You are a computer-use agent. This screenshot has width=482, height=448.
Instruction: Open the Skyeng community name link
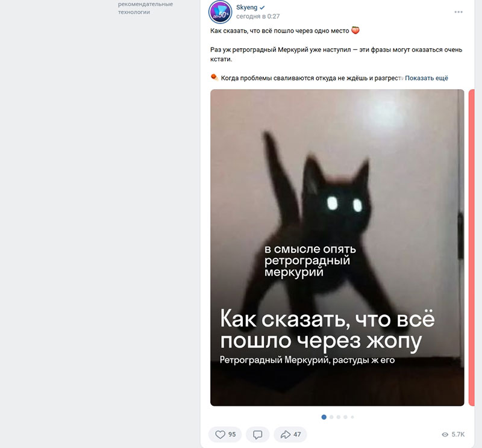[246, 7]
